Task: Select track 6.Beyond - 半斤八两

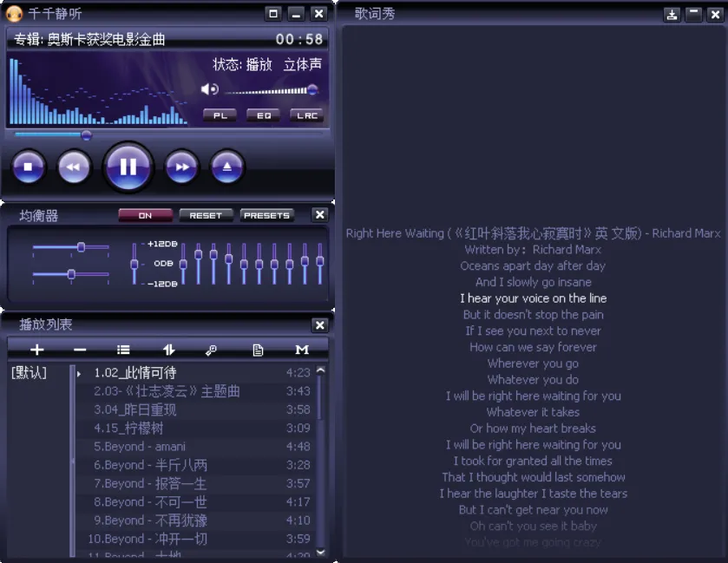Action: pos(195,465)
